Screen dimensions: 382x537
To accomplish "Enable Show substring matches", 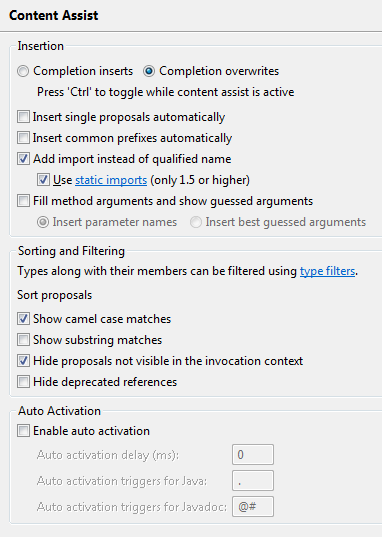I will click(x=23, y=340).
